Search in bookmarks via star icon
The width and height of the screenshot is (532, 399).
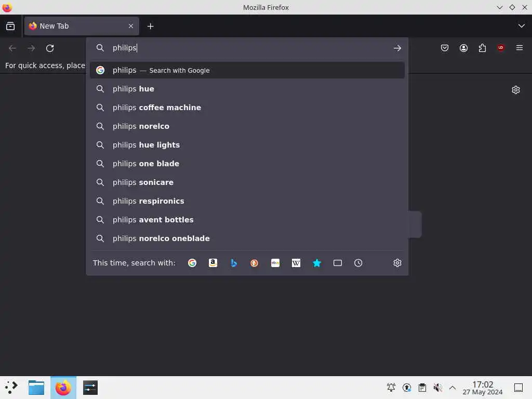pos(317,263)
